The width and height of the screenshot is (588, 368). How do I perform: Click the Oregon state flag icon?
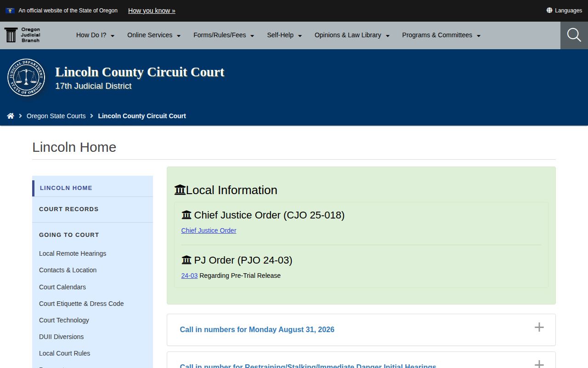coord(10,11)
